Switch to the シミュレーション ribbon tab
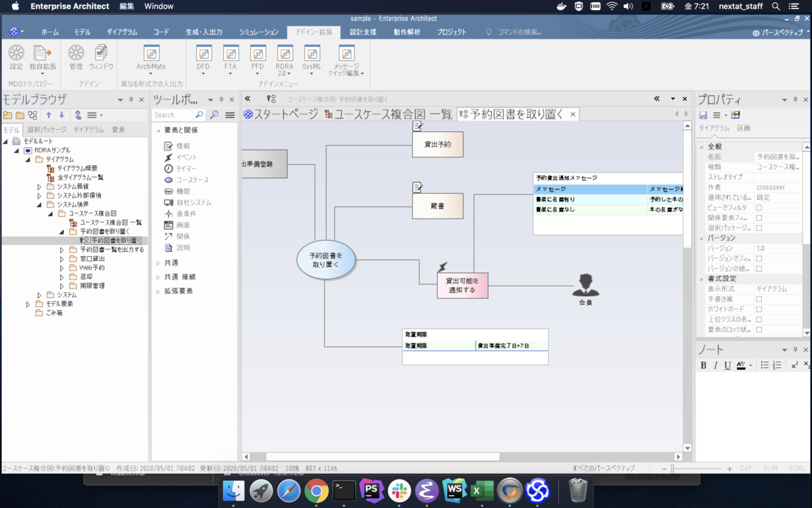This screenshot has height=508, width=812. tap(258, 32)
